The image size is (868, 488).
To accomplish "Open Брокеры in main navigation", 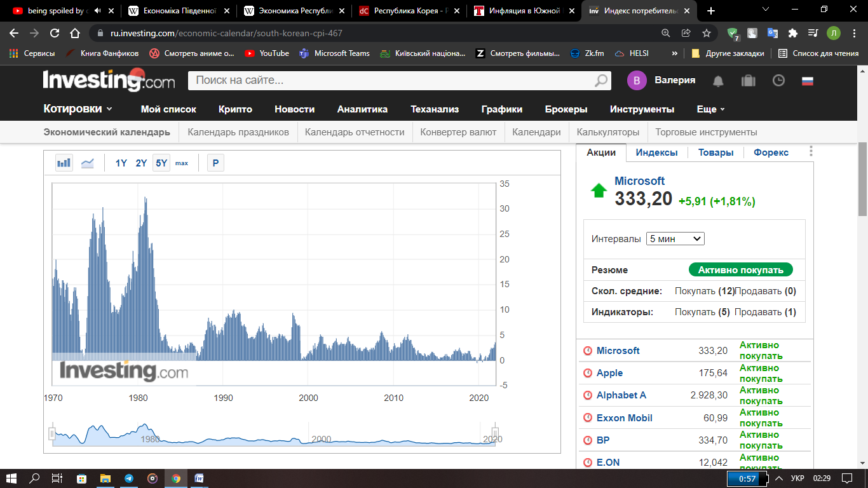I will [566, 109].
